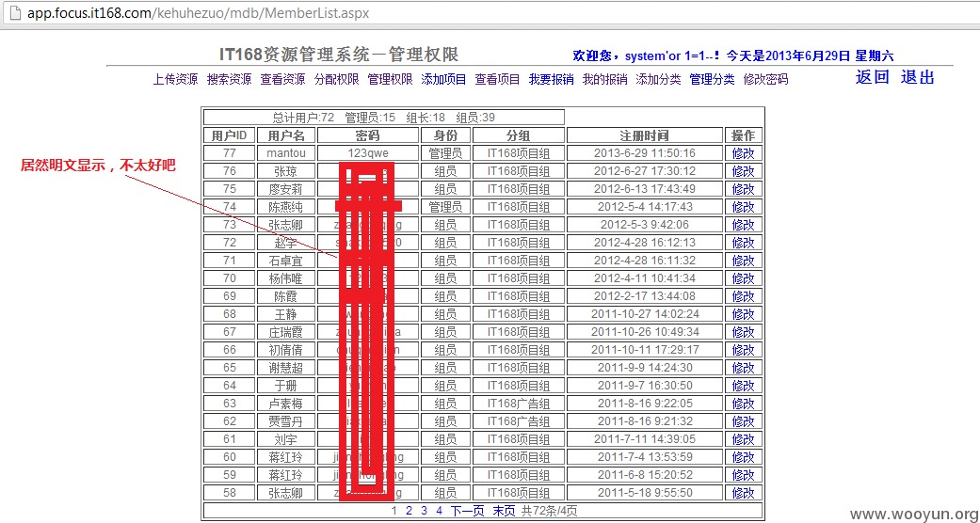
Task: Select 修改 for user ID 61
Action: tap(744, 439)
